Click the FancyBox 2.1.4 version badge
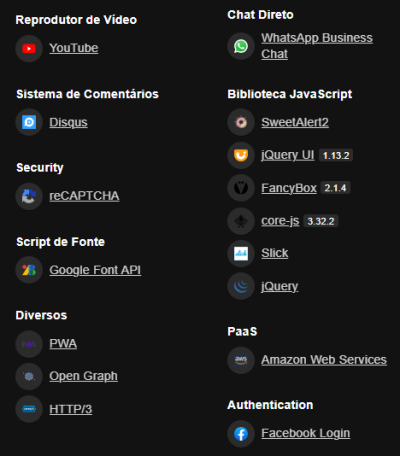This screenshot has width=400, height=456. (x=335, y=188)
